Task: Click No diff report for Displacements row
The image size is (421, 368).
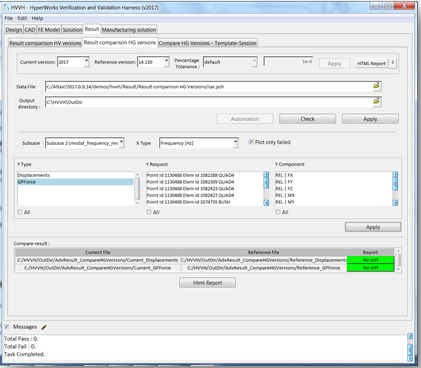Action: pyautogui.click(x=370, y=260)
